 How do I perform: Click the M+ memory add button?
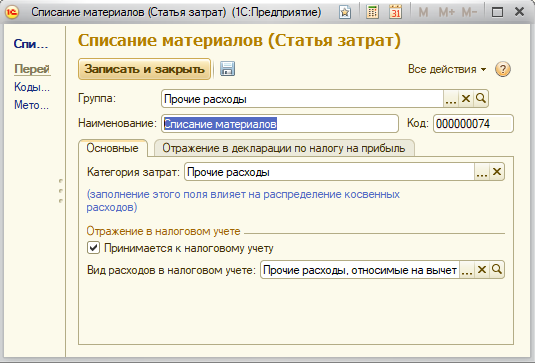point(447,13)
